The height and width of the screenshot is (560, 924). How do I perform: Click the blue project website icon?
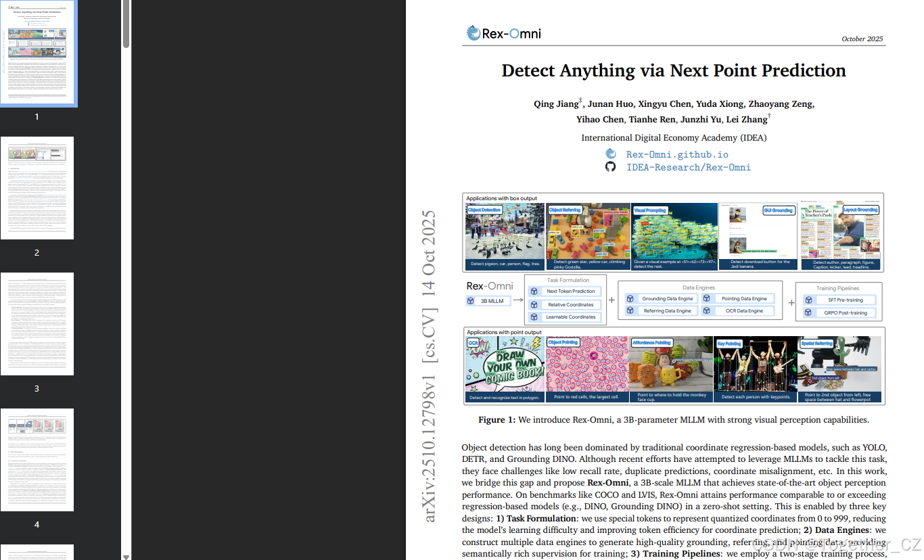(x=610, y=154)
